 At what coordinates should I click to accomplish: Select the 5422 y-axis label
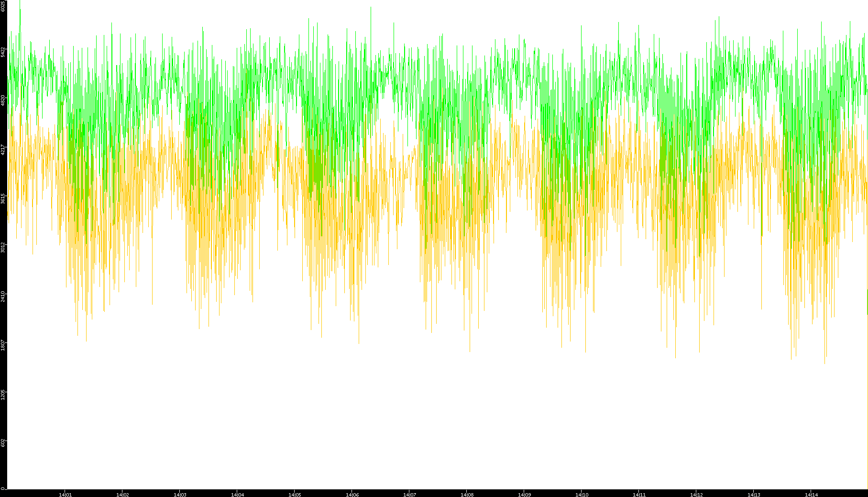(x=3, y=52)
